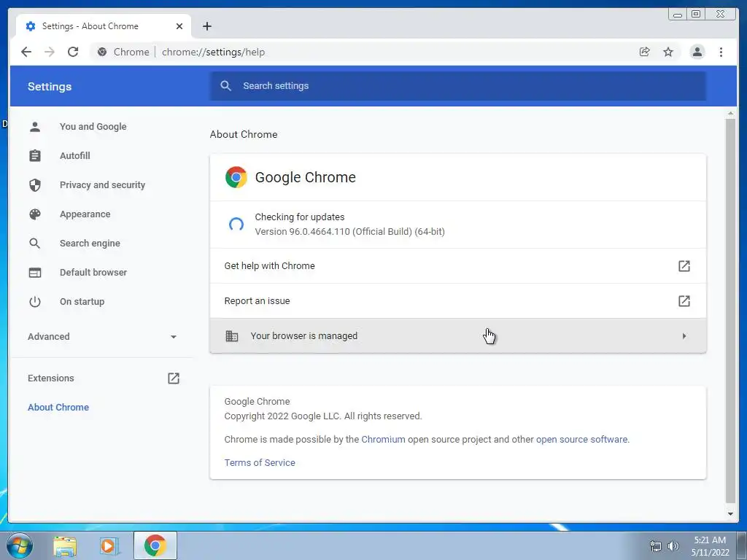The height and width of the screenshot is (560, 747).
Task: Click the Chrome site info icon in address bar
Action: 102,52
